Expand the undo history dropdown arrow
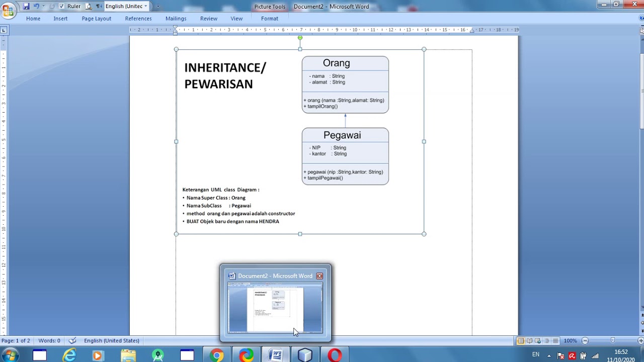Screen dimensions: 644x362 (x=43, y=6)
